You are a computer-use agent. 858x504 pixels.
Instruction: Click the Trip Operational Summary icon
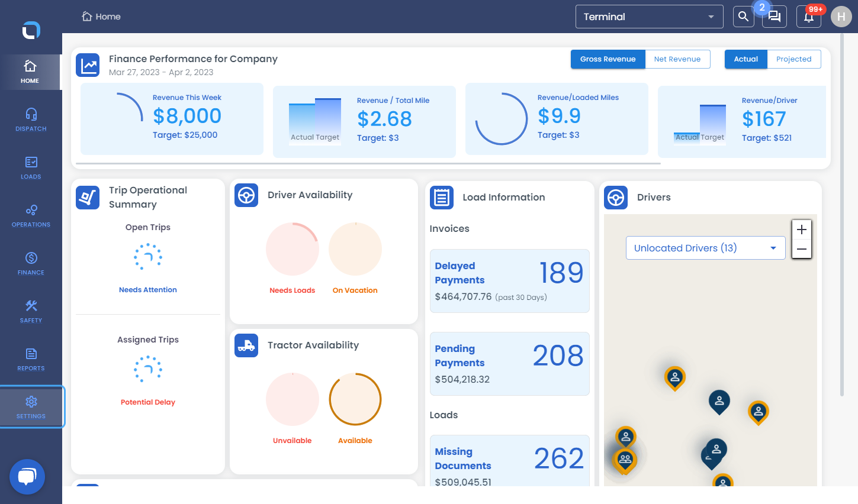click(x=88, y=198)
